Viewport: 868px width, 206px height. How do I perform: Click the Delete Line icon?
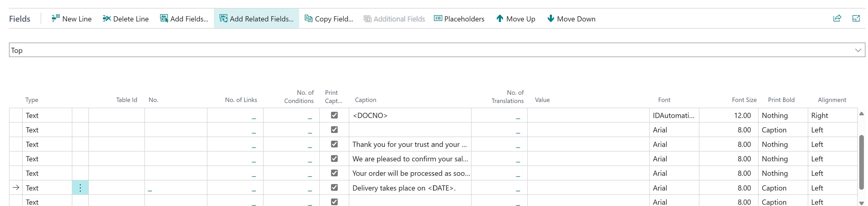coord(107,18)
